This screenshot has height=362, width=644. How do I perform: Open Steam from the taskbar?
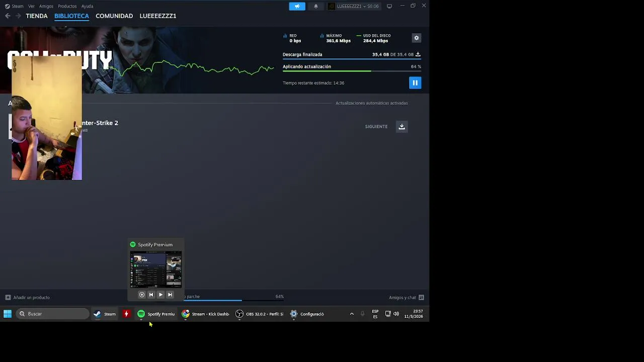tap(105, 314)
